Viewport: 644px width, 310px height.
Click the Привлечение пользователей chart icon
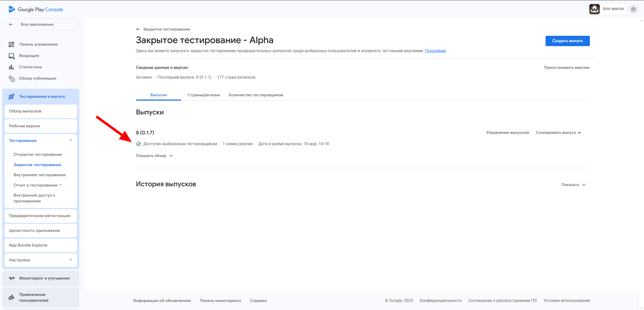11,297
